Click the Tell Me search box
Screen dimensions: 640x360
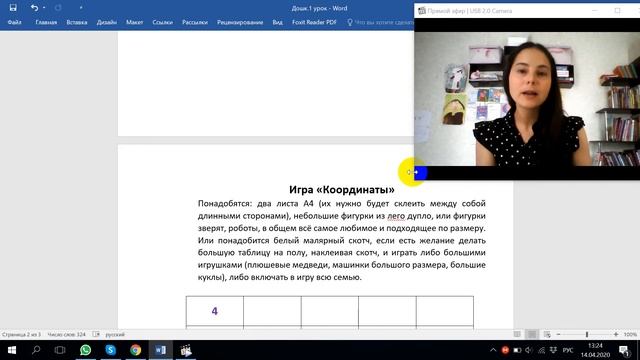tap(380, 22)
